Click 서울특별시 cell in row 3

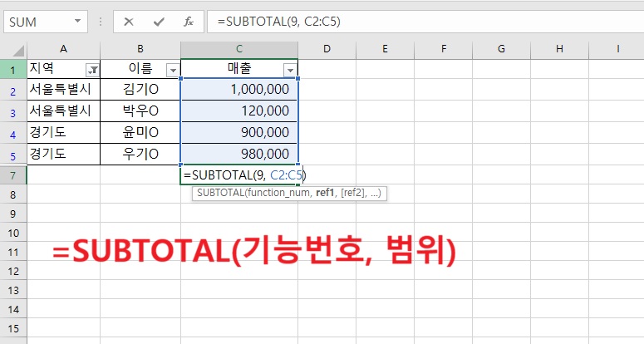click(x=64, y=111)
